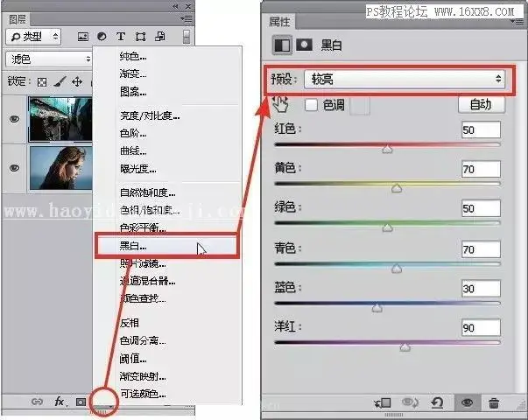
Task: Choose 自然饱和度... menu entry
Action: (x=147, y=192)
